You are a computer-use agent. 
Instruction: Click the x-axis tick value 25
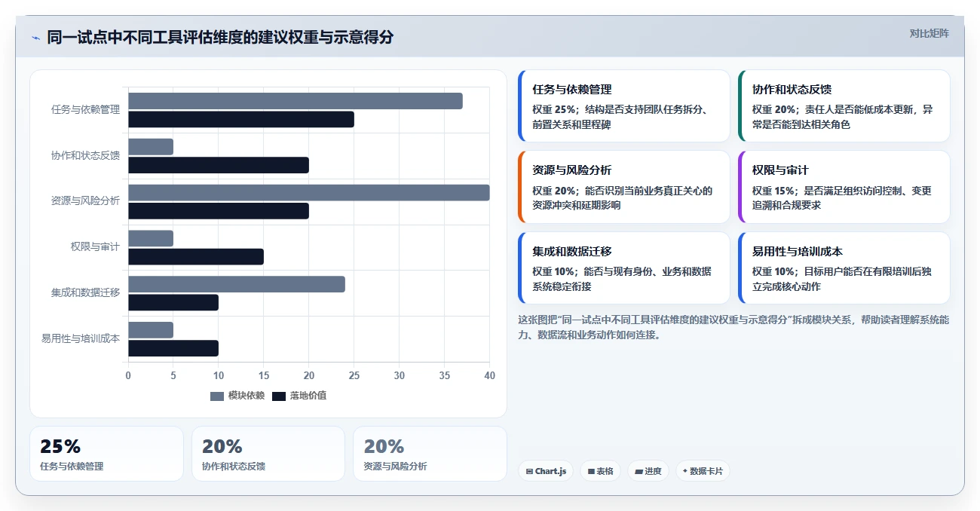354,375
